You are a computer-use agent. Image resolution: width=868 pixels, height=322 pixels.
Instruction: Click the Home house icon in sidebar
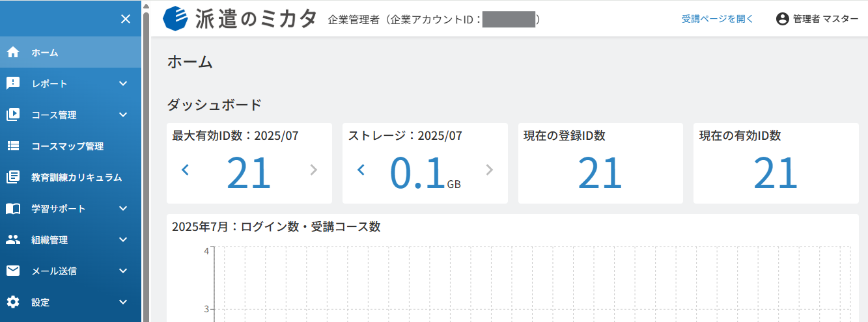(13, 53)
